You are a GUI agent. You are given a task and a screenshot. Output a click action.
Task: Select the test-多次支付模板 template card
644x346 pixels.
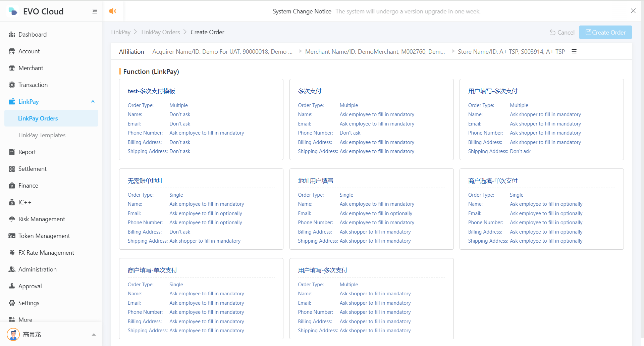(201, 119)
